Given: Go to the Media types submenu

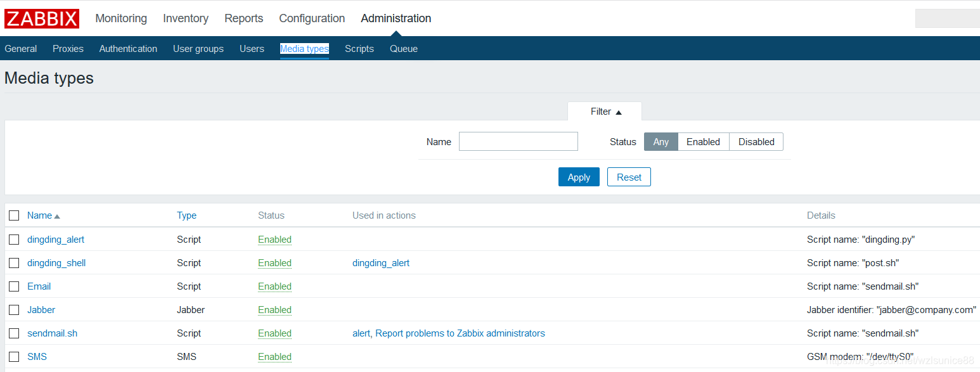Looking at the screenshot, I should pyautogui.click(x=304, y=49).
